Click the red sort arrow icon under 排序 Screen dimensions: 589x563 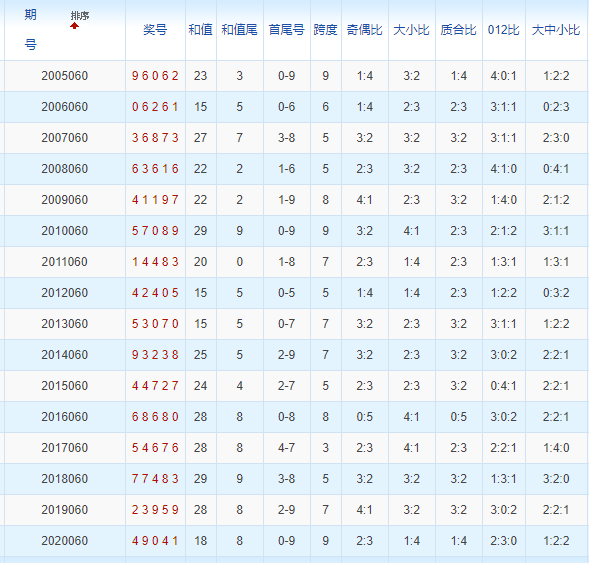click(x=74, y=26)
